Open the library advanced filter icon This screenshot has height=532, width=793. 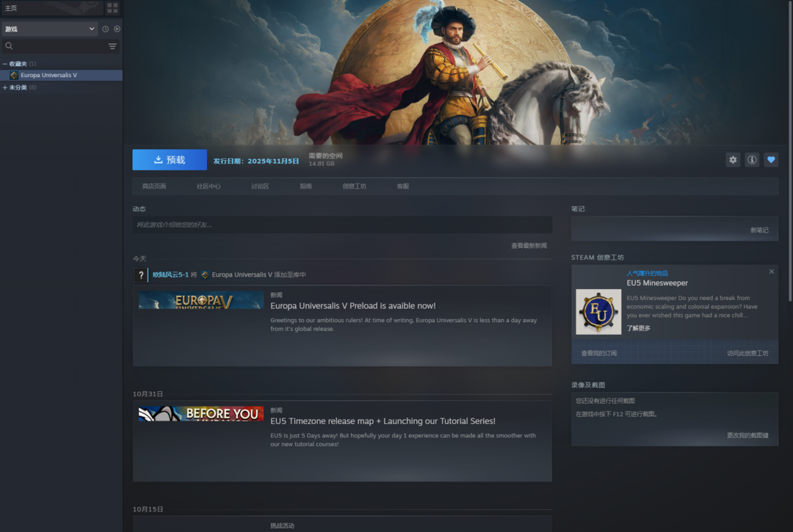click(112, 46)
